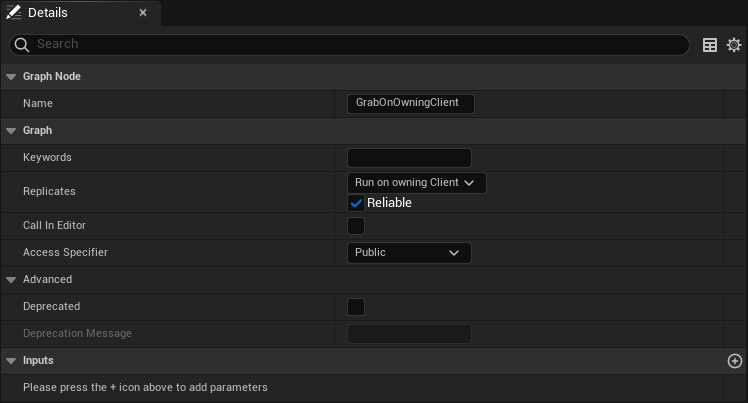Image resolution: width=748 pixels, height=403 pixels.
Task: Click the magnifier icon in search bar
Action: pos(21,44)
